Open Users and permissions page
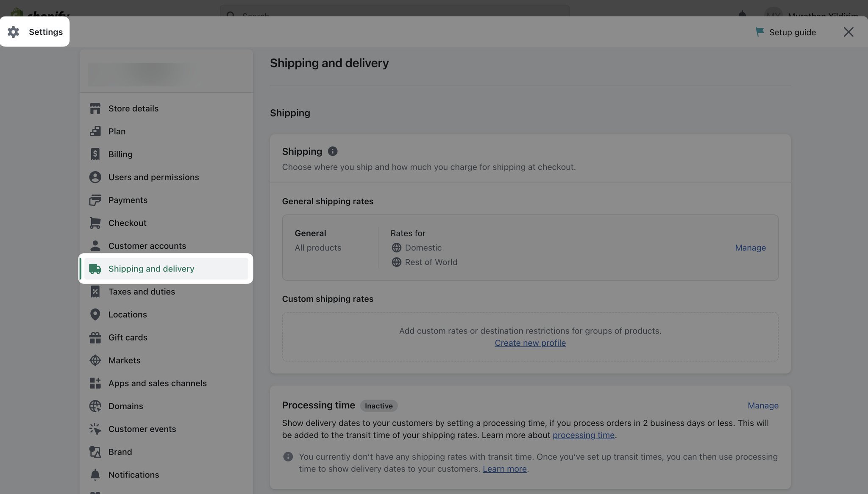Screen dimensions: 868x494 tap(166, 177)
